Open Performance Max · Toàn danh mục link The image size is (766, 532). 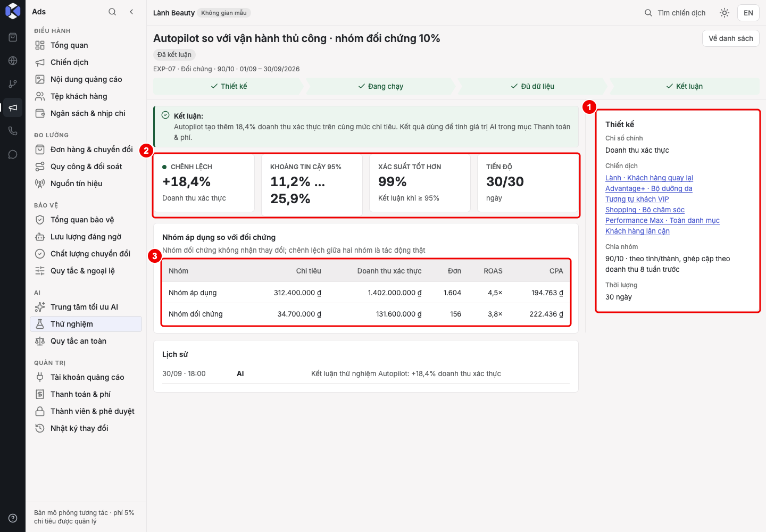click(662, 220)
